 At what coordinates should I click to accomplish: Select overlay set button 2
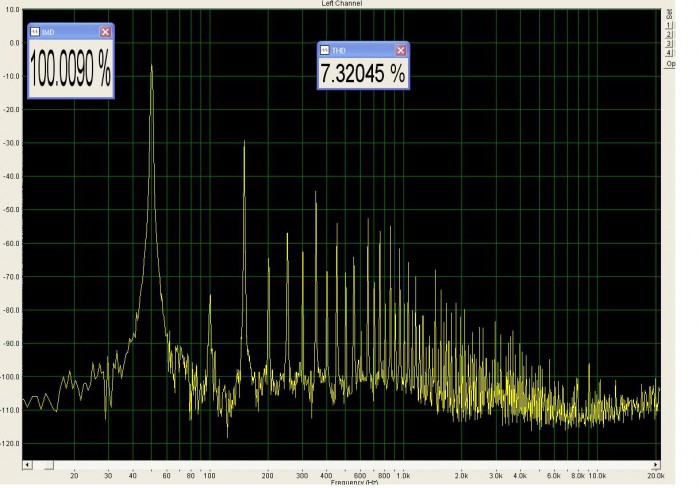[x=669, y=34]
